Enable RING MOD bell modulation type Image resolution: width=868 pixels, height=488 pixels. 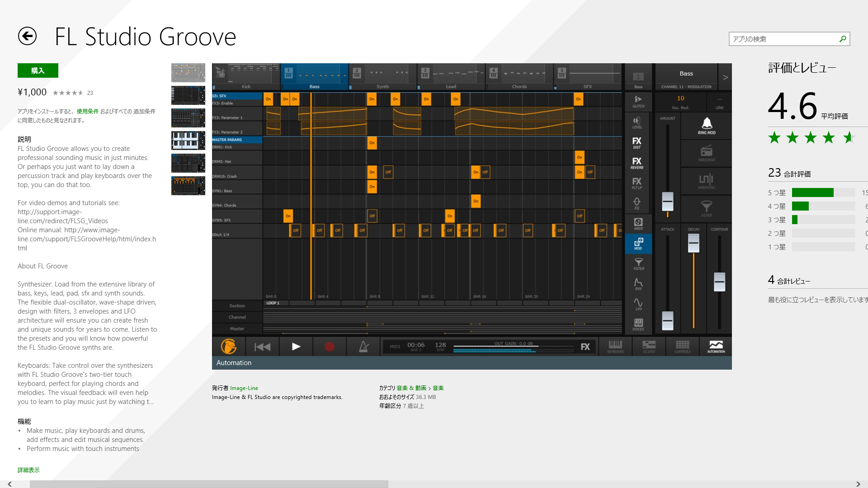tap(706, 126)
